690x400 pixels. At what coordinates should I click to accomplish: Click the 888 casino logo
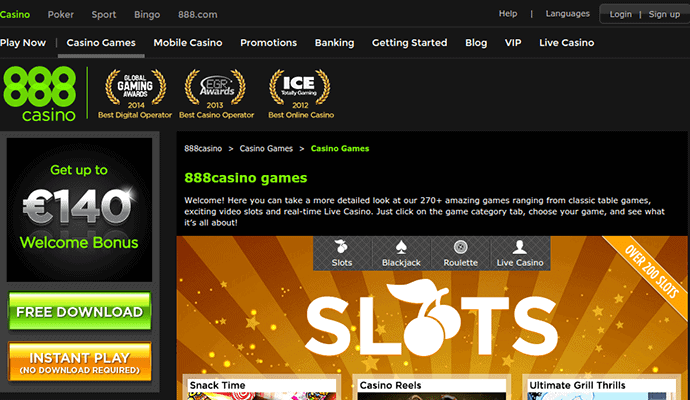point(40,93)
